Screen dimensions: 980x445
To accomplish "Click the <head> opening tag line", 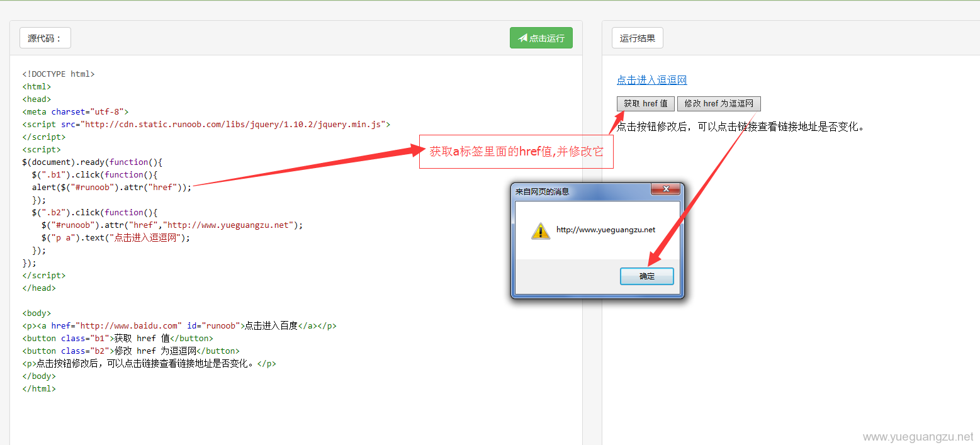I will [x=37, y=99].
